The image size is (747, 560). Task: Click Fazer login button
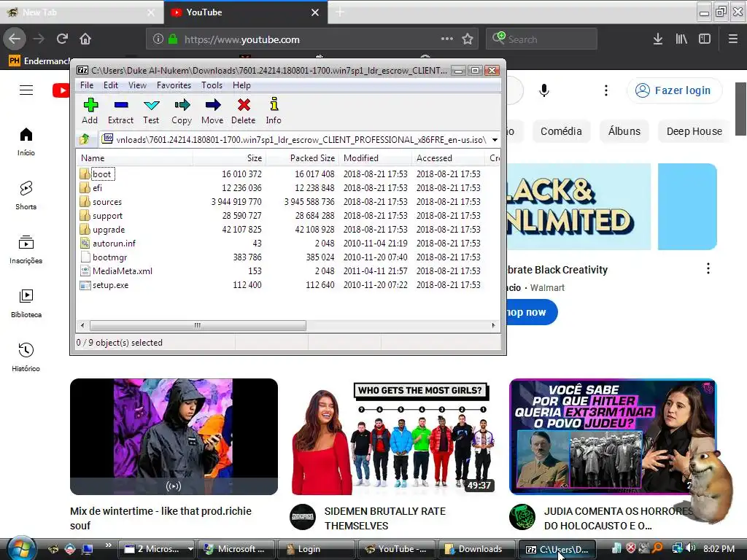675,90
